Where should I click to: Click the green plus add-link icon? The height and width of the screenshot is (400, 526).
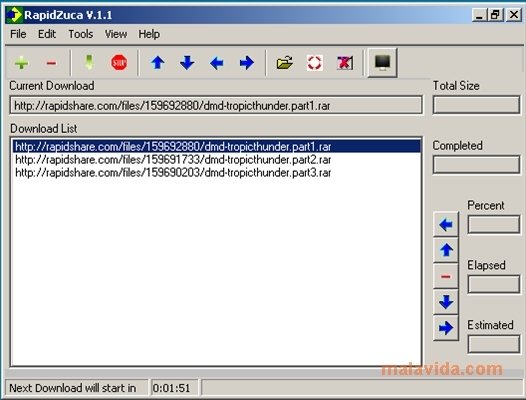pos(21,63)
